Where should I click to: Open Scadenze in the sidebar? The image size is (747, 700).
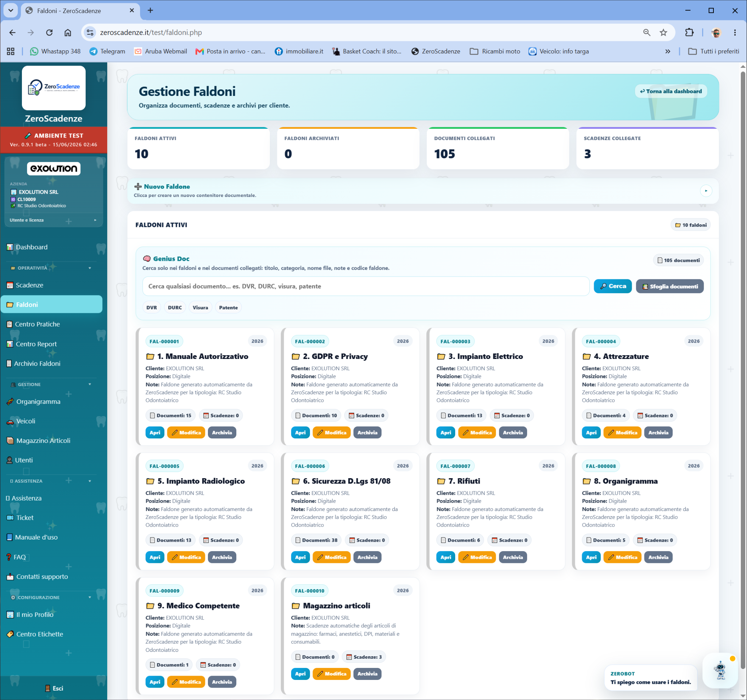pos(25,285)
